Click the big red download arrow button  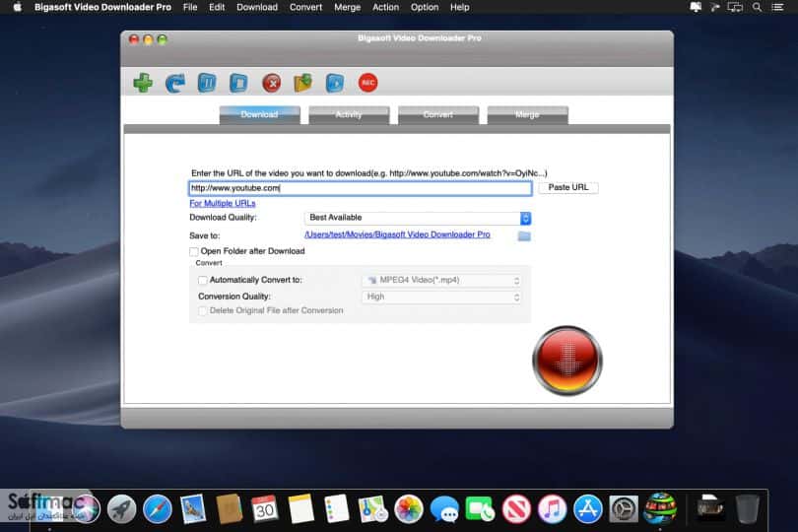pos(566,361)
